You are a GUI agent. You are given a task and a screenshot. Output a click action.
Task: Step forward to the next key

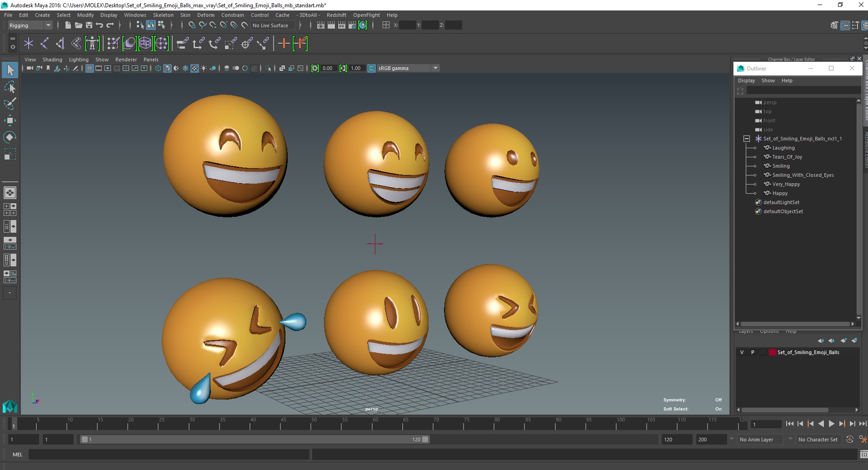[842, 424]
